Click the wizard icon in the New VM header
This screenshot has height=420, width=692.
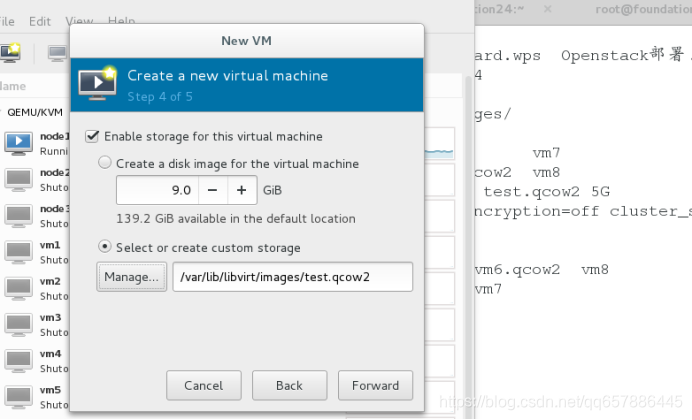98,84
